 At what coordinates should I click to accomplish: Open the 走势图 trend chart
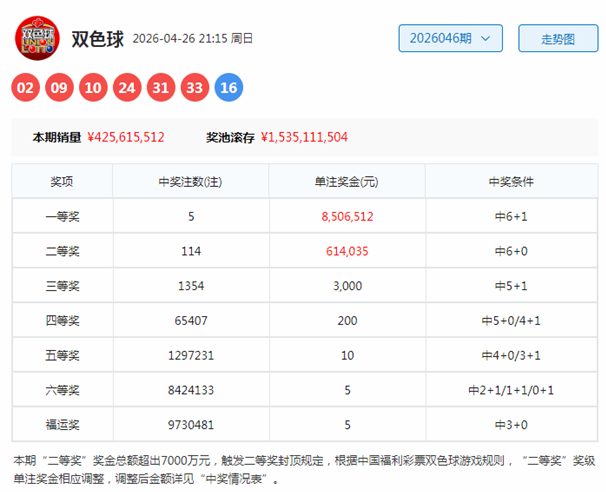(x=558, y=38)
